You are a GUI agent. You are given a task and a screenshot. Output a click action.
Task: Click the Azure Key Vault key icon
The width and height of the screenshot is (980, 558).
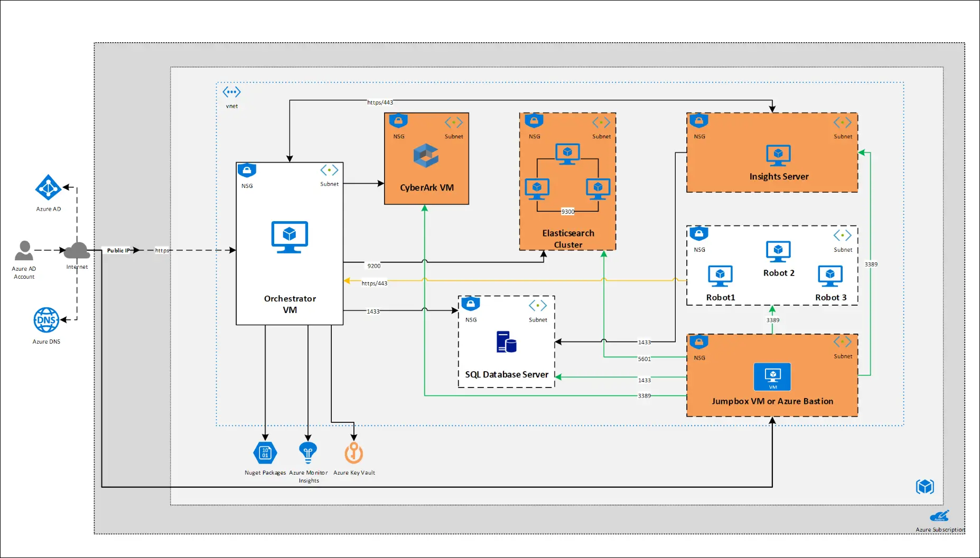[x=354, y=453]
